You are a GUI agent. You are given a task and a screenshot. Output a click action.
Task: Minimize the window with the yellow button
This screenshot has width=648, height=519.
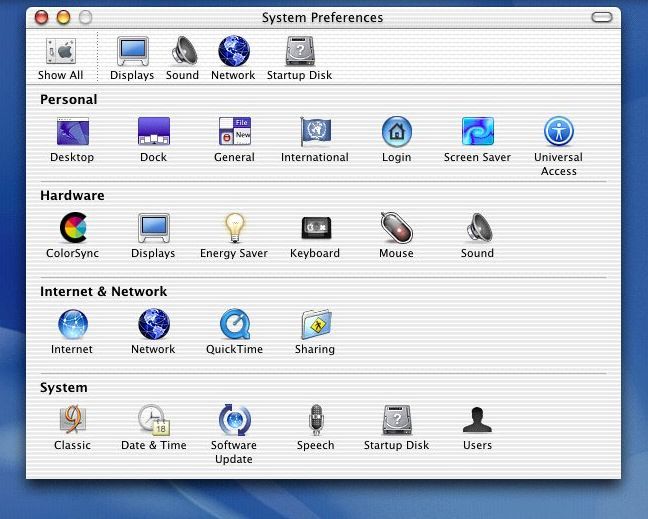[x=63, y=18]
